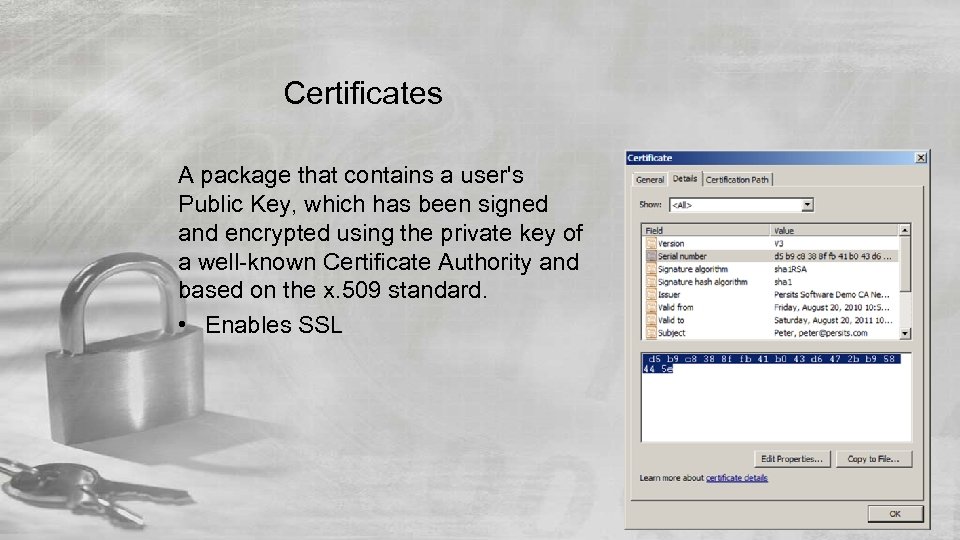Click the field list scrollbar thumb
Viewport: 960px width, 540px height.
click(x=905, y=264)
